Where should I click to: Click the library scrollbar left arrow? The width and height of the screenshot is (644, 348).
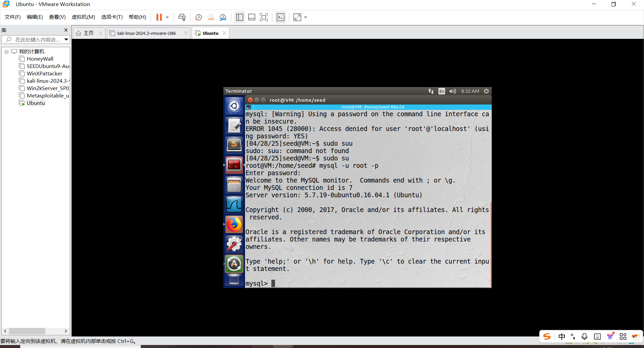point(5,331)
